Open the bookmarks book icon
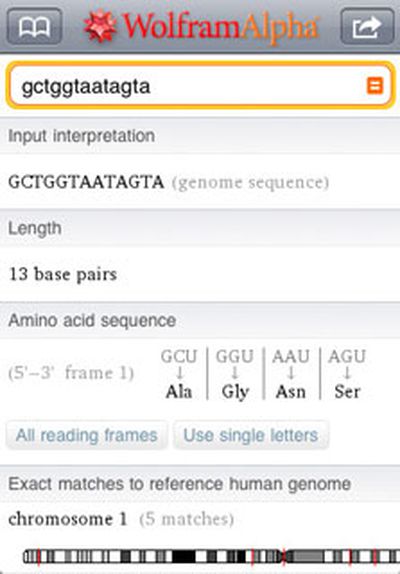Screen dimensions: 400x574 tap(34, 26)
